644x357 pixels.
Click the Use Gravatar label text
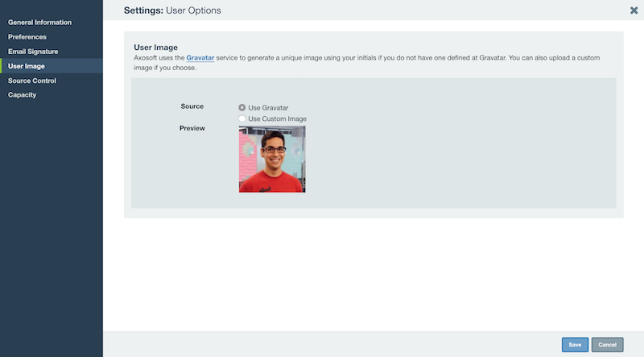pos(268,108)
